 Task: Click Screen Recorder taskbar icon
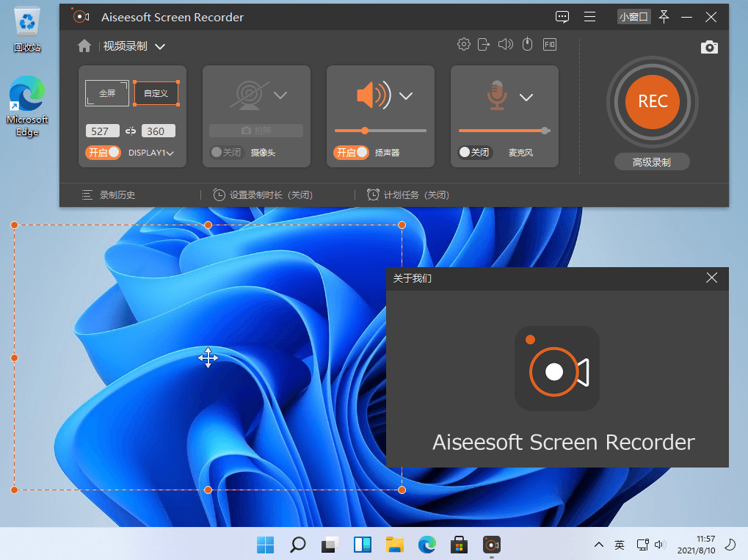[x=491, y=545]
